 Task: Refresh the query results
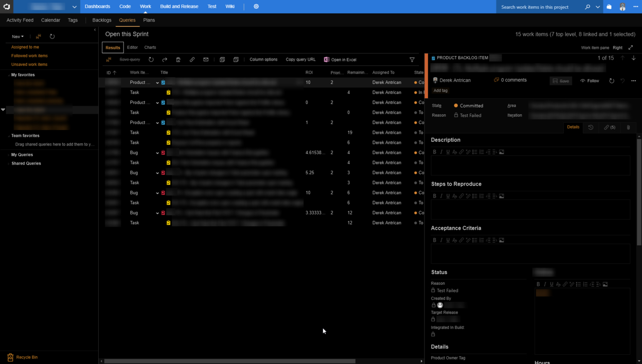coord(151,59)
